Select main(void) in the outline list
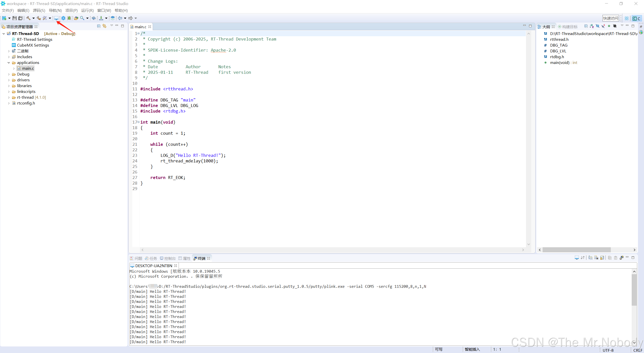The image size is (644, 353). tap(560, 63)
